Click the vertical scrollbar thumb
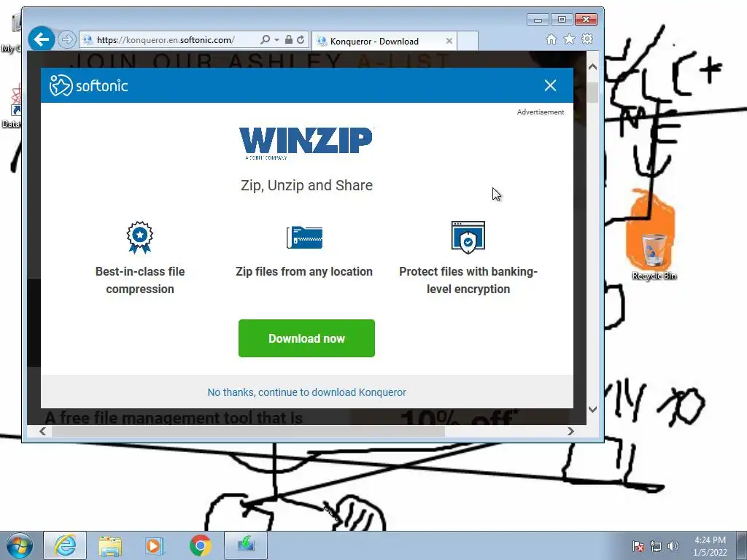 coord(592,93)
